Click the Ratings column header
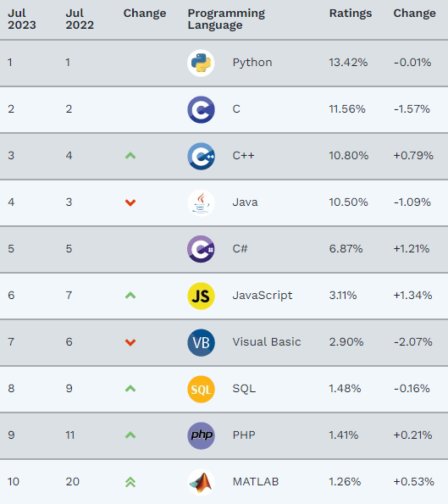The height and width of the screenshot is (504, 448). coord(351,14)
